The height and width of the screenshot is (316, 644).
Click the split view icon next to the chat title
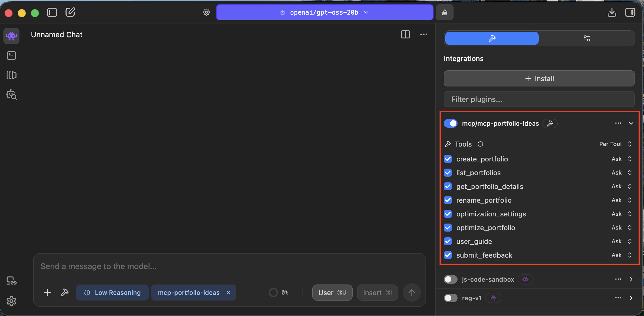point(406,35)
